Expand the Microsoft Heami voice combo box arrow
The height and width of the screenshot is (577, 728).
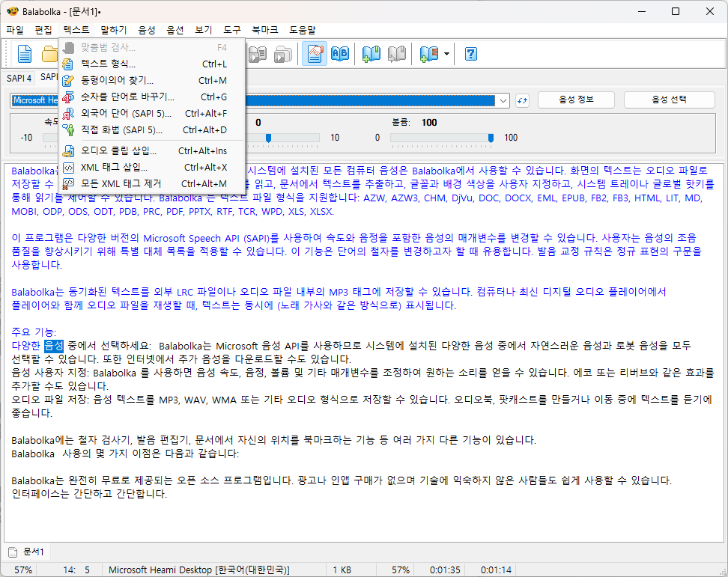503,100
